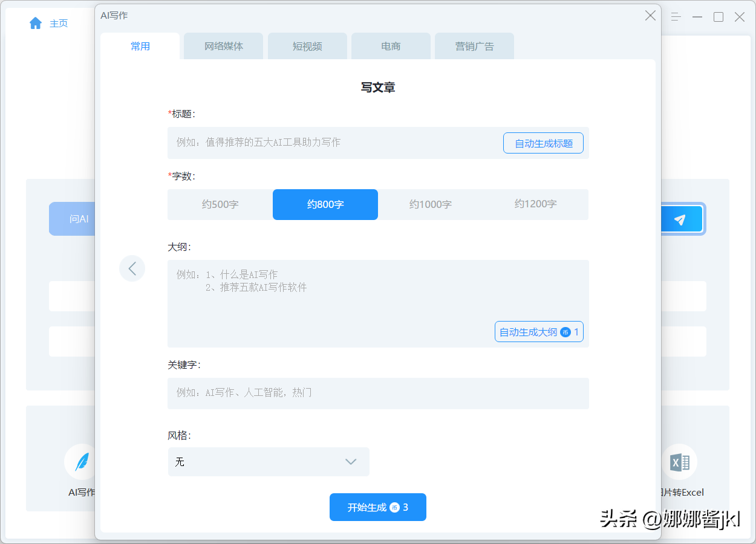
Task: Select the 约500字 word count option
Action: [220, 204]
